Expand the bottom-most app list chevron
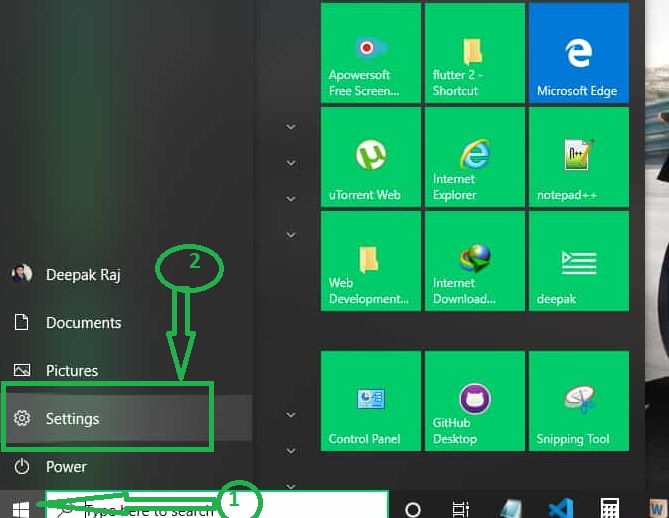 click(x=291, y=486)
